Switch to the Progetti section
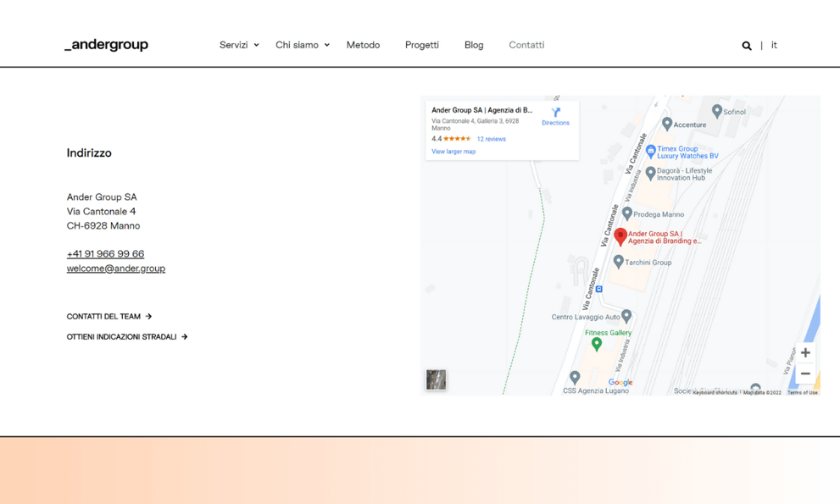Image resolution: width=840 pixels, height=504 pixels. 421,45
